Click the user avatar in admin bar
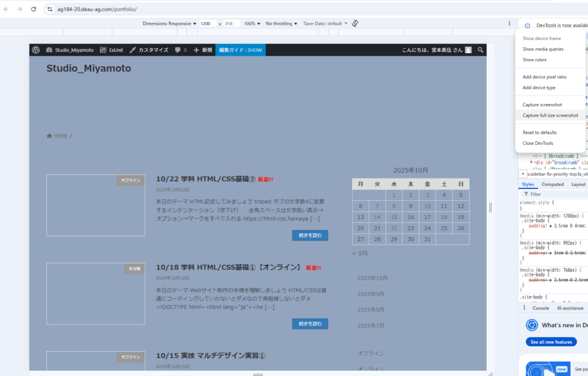 pos(469,50)
